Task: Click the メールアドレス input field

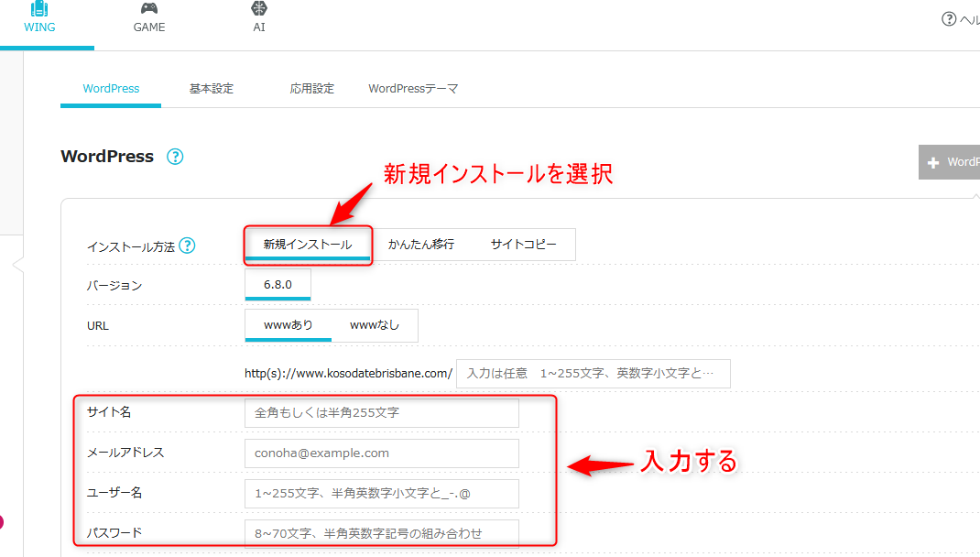Action: pyautogui.click(x=382, y=453)
